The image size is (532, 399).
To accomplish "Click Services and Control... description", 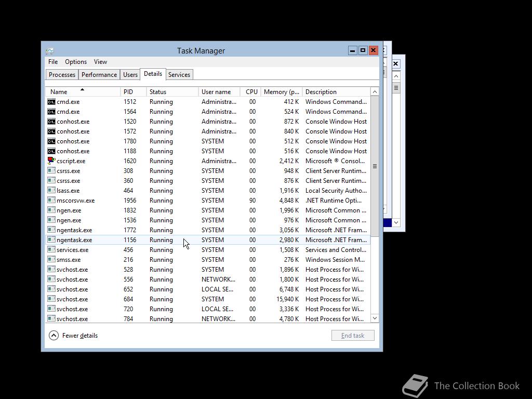I will click(336, 250).
